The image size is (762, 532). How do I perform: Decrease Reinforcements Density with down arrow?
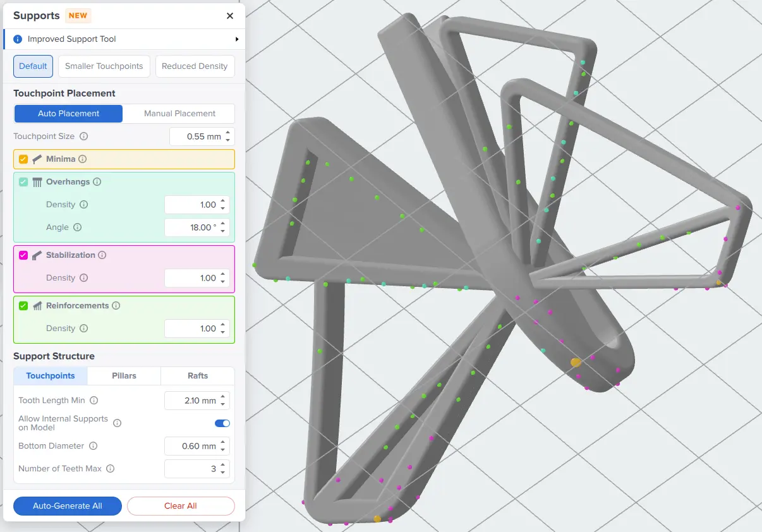223,332
